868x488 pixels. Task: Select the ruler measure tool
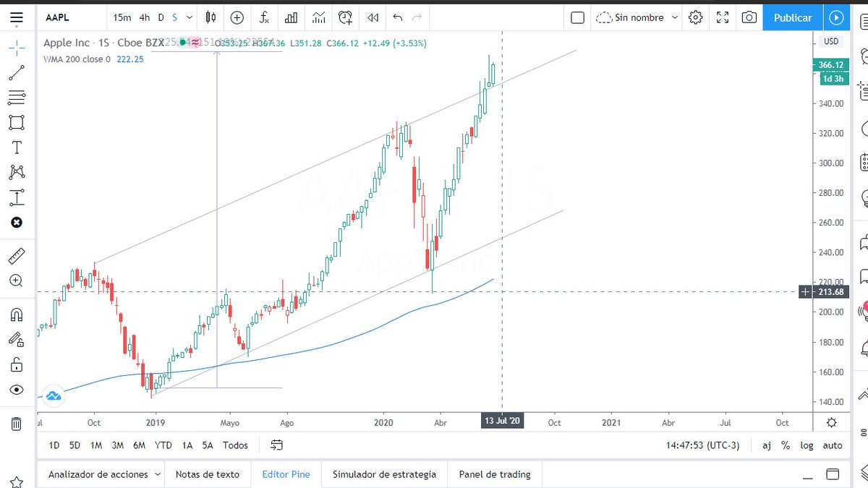[x=17, y=255]
